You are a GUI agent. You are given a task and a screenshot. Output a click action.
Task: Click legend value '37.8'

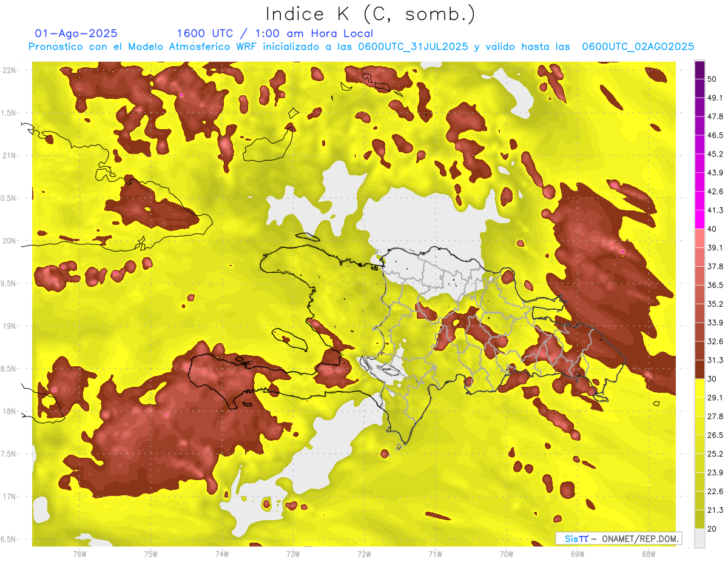[x=714, y=266]
